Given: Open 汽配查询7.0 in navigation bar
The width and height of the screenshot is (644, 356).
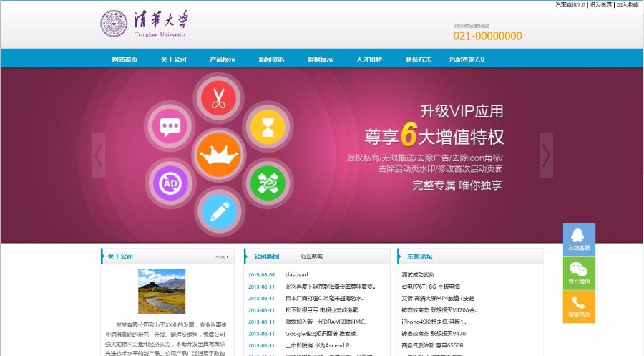Looking at the screenshot, I should point(467,59).
